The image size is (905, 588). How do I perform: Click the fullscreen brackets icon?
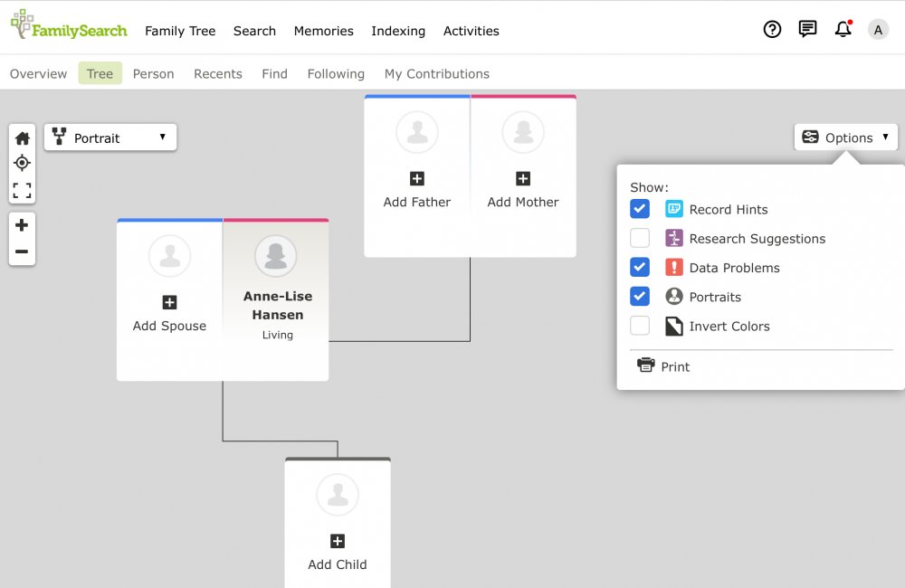click(x=22, y=190)
